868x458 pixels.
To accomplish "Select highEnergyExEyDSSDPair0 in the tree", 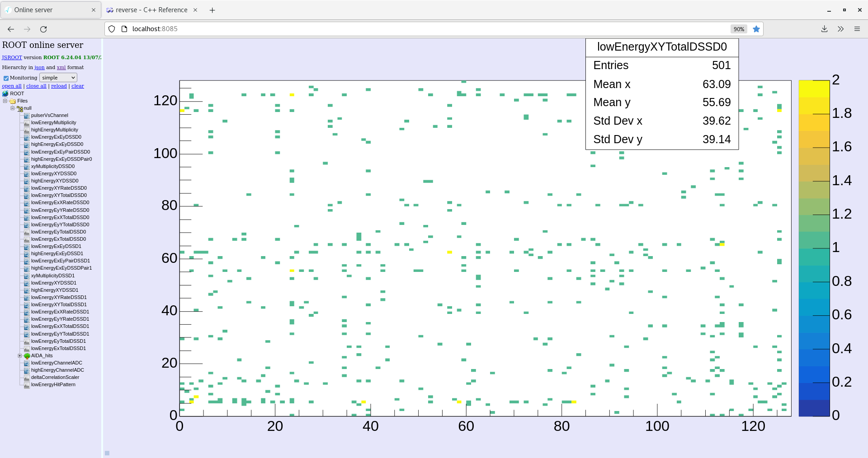I will (x=61, y=159).
